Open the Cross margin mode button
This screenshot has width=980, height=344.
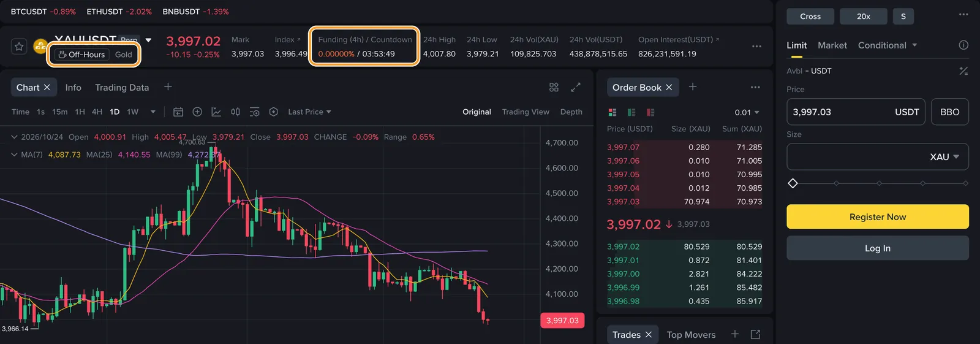[x=810, y=17]
